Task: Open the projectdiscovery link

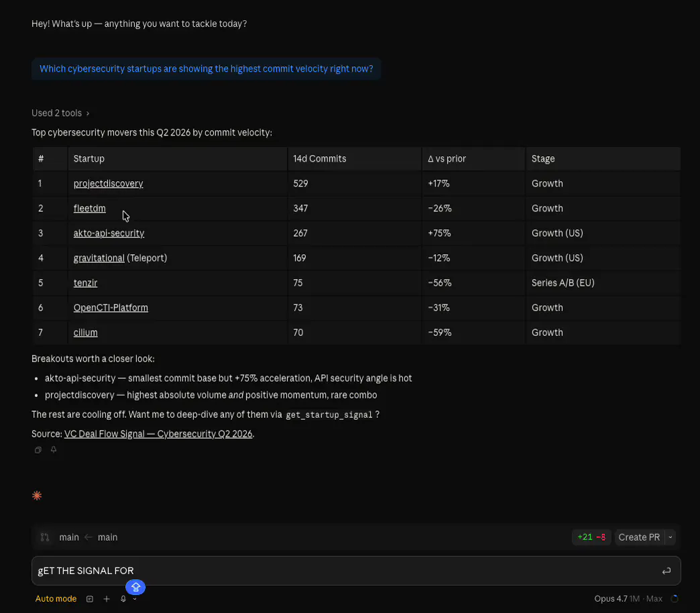Action: coord(108,184)
